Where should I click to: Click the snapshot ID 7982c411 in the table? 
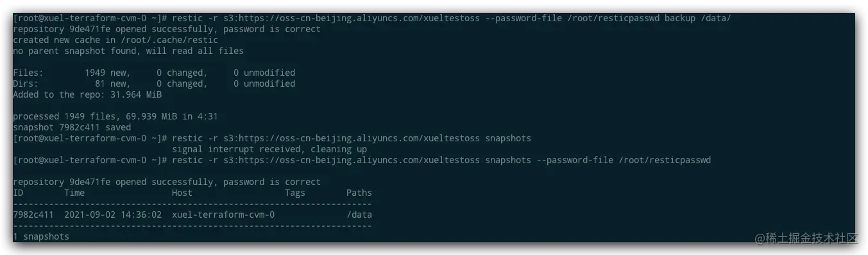[33, 215]
